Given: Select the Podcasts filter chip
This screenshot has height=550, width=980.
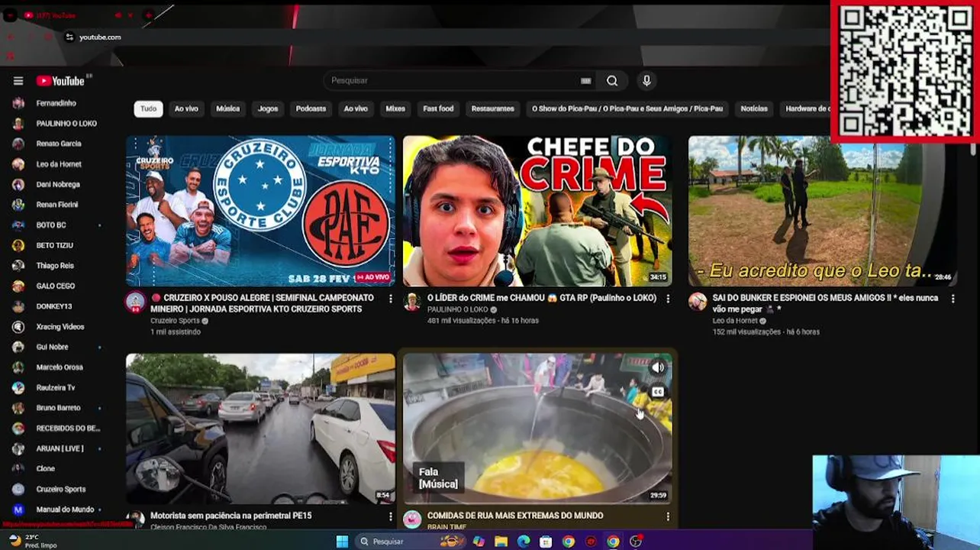Looking at the screenshot, I should click(311, 108).
